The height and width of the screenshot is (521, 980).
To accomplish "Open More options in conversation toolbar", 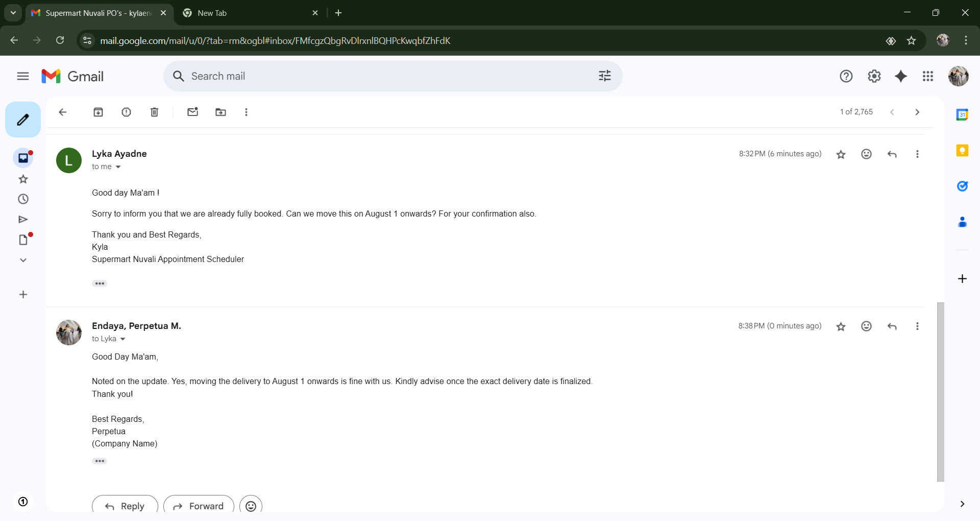I will (x=246, y=112).
